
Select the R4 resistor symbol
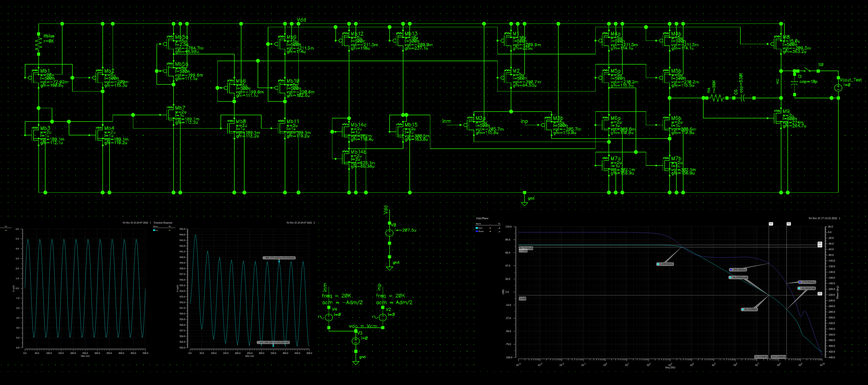click(717, 98)
